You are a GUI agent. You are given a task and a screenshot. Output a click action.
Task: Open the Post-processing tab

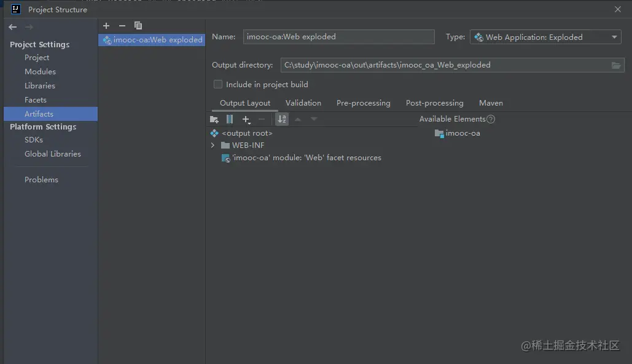(x=434, y=103)
